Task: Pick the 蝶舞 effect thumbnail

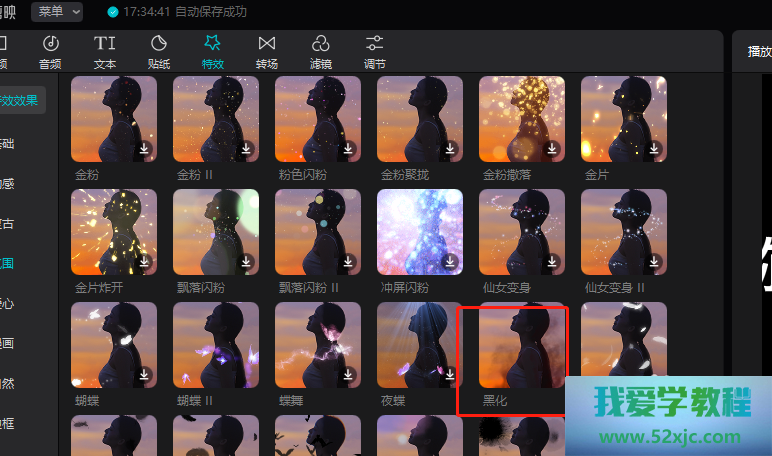Action: coord(317,345)
